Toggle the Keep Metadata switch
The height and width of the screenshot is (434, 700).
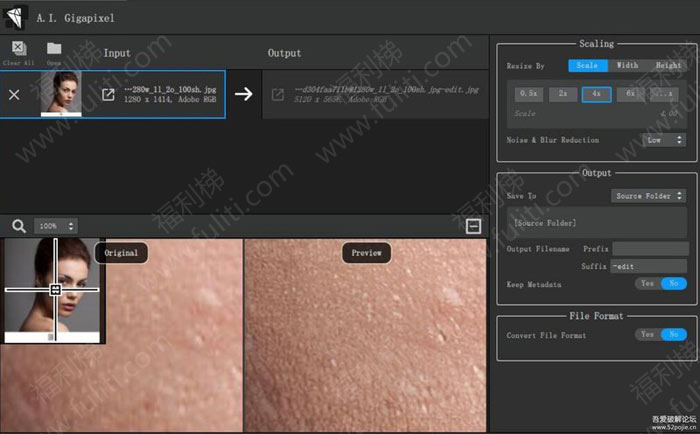click(x=660, y=284)
